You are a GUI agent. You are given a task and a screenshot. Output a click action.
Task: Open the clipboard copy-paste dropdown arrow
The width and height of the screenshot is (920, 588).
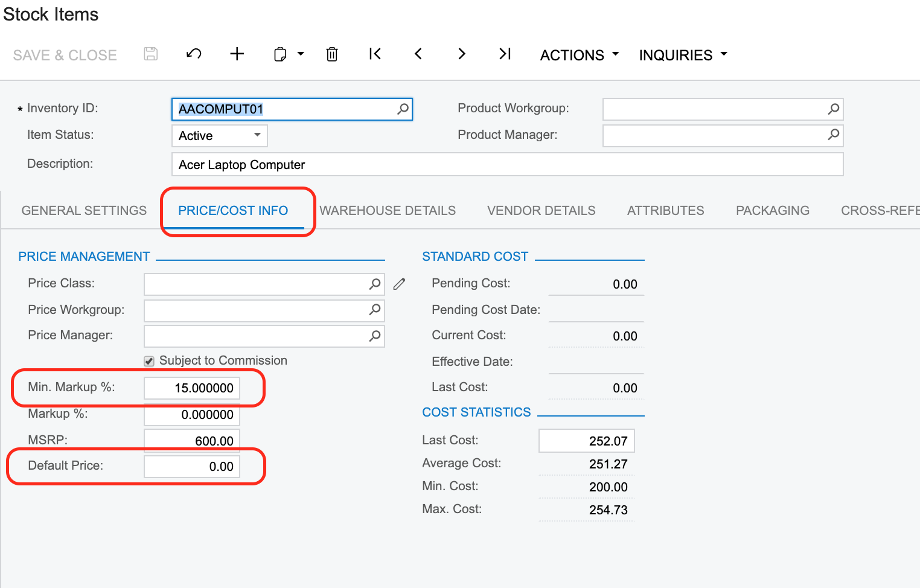pos(301,54)
